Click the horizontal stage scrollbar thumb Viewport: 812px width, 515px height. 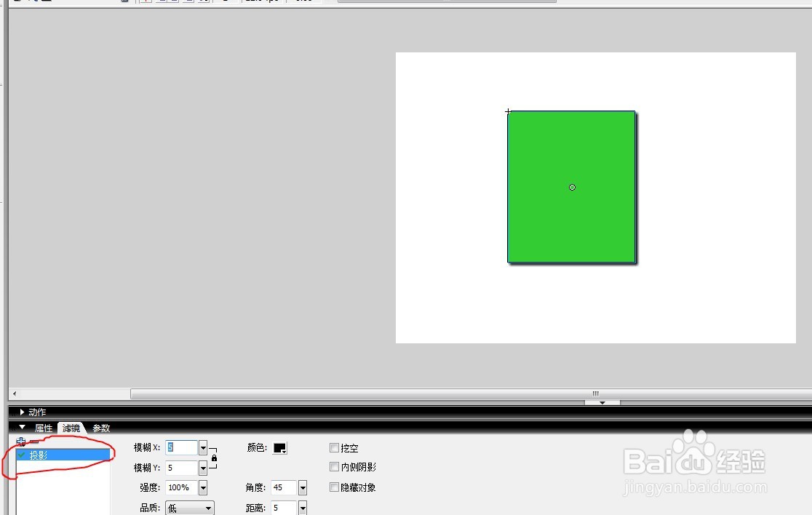coord(471,394)
